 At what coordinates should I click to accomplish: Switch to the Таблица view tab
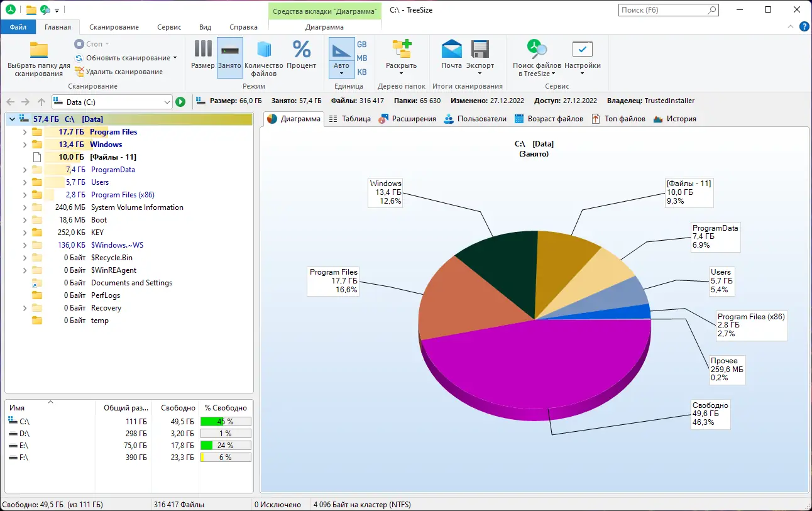(x=349, y=119)
